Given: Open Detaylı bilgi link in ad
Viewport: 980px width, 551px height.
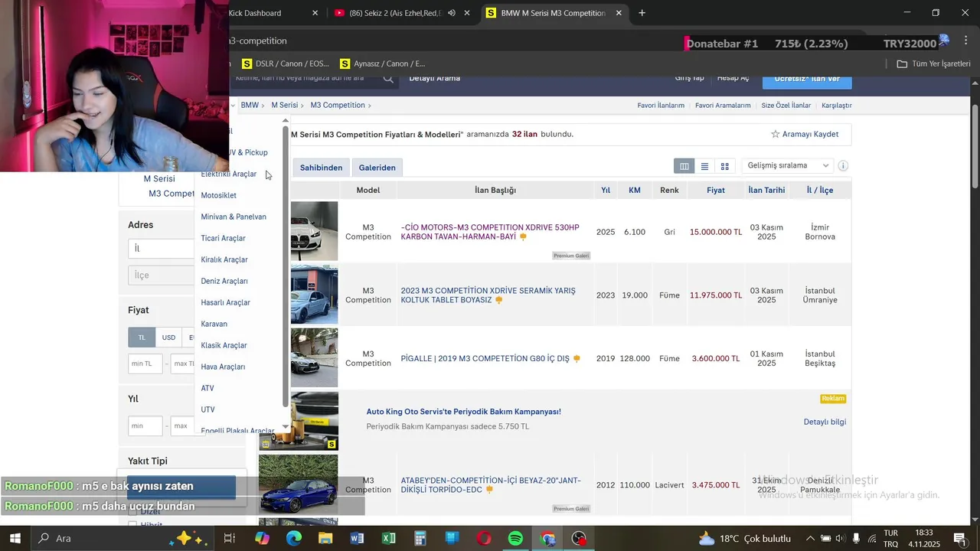Looking at the screenshot, I should (825, 422).
